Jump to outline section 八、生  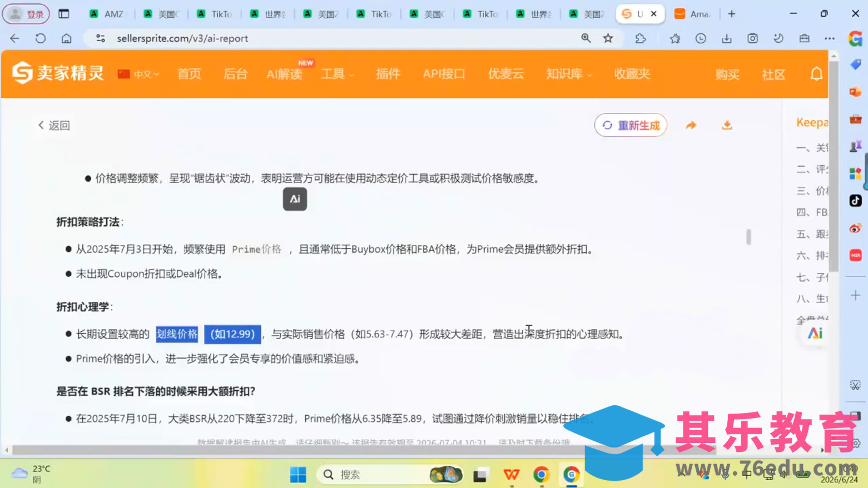pos(812,298)
